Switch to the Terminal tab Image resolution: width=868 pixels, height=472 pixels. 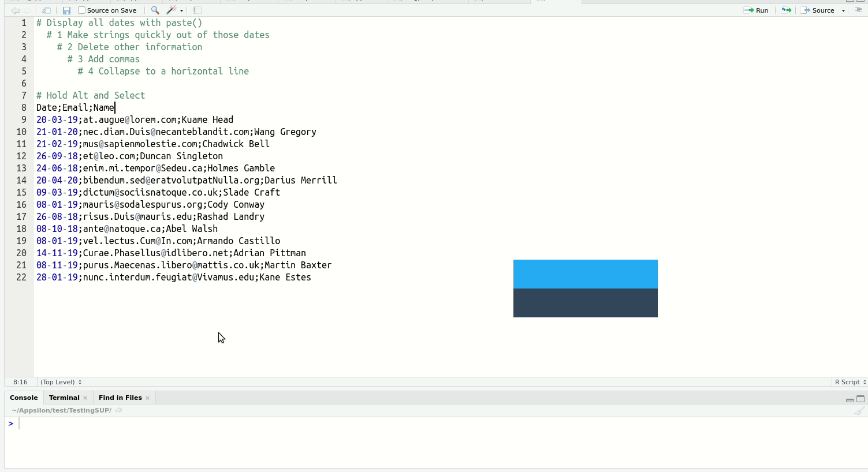[x=64, y=398]
